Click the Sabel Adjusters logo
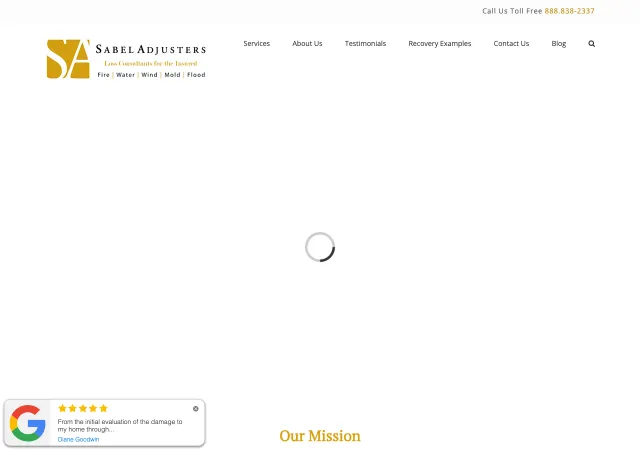This screenshot has height=450, width=640. click(x=127, y=59)
